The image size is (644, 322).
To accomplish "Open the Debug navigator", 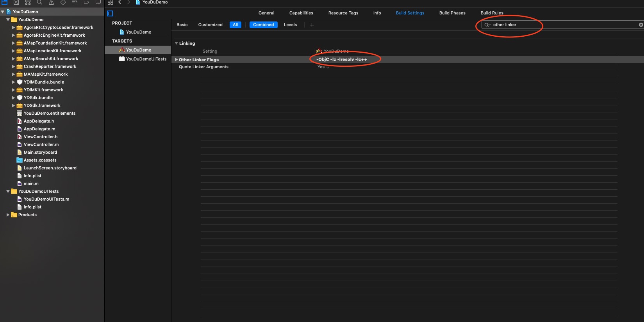I will [x=75, y=2].
